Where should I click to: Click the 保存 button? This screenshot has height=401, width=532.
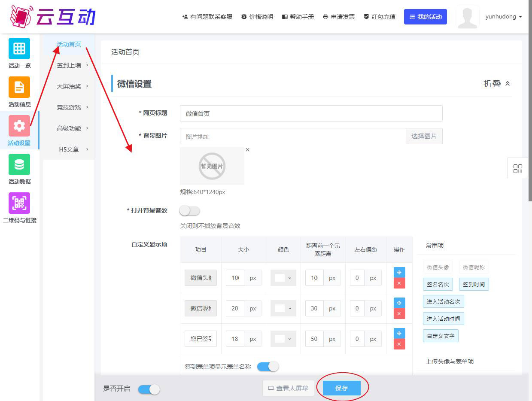[x=341, y=388]
